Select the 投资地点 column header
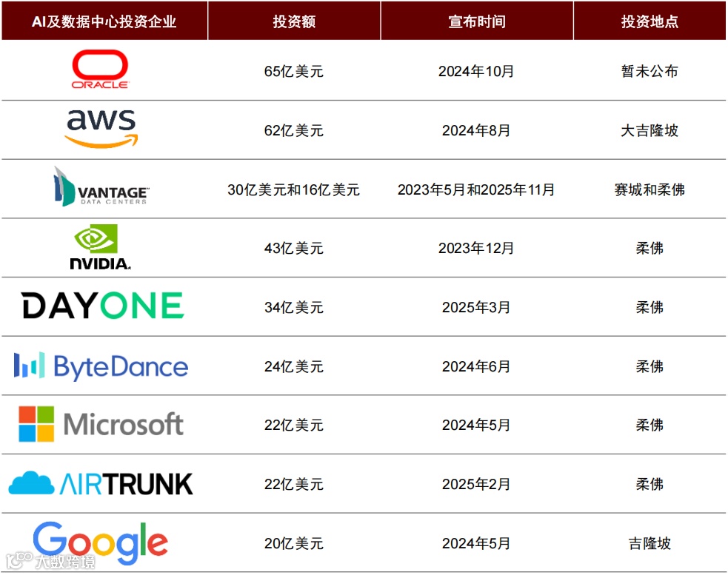Image resolution: width=728 pixels, height=575 pixels. (x=649, y=21)
